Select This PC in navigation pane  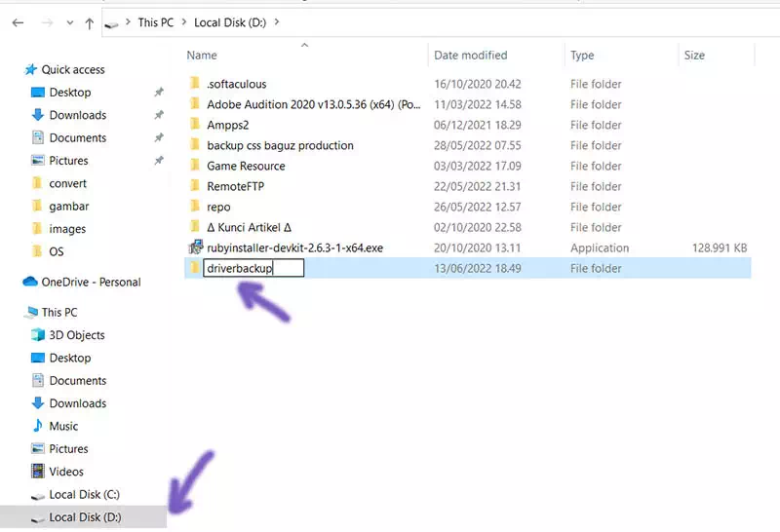tap(59, 312)
